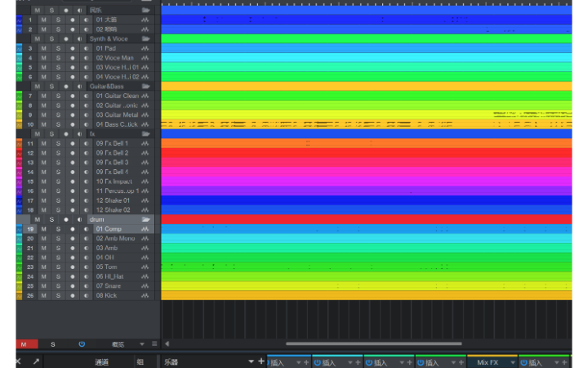The image size is (588, 368).
Task: Mute the Synth & Vioce folder track
Action: tap(37, 38)
